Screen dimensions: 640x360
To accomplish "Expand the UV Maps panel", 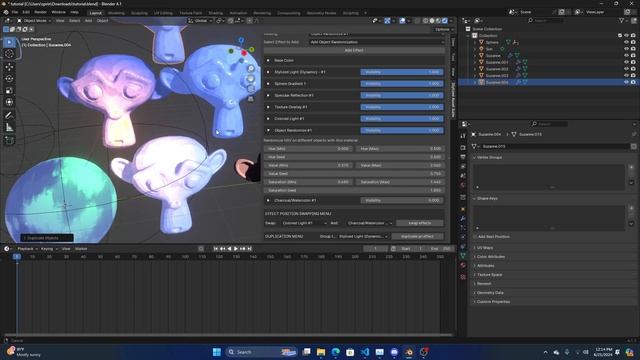I will click(485, 248).
